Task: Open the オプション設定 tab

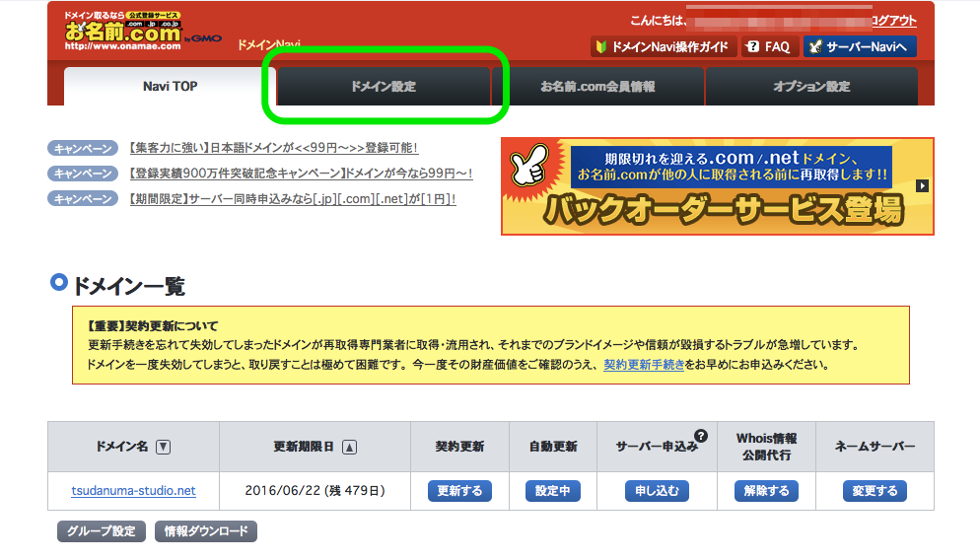Action: [811, 86]
